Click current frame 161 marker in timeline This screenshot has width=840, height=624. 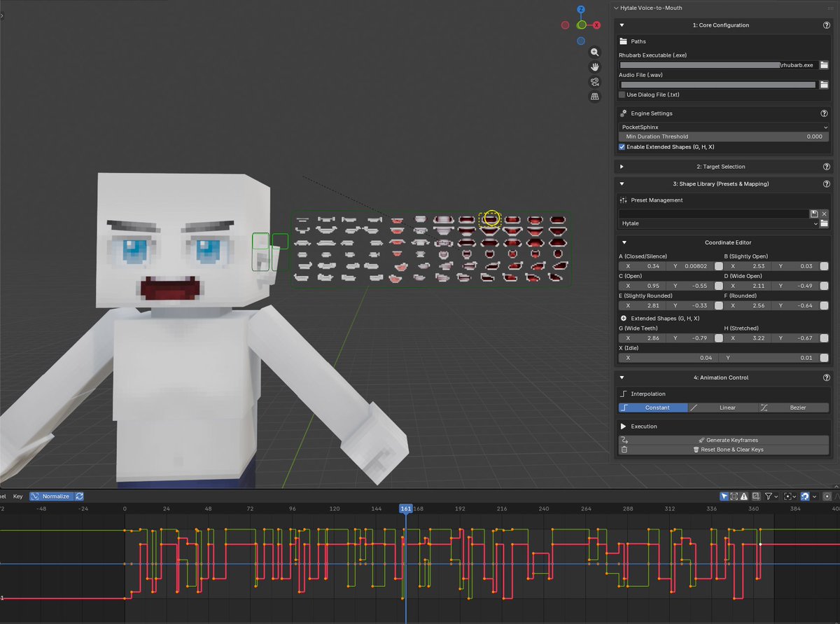406,508
